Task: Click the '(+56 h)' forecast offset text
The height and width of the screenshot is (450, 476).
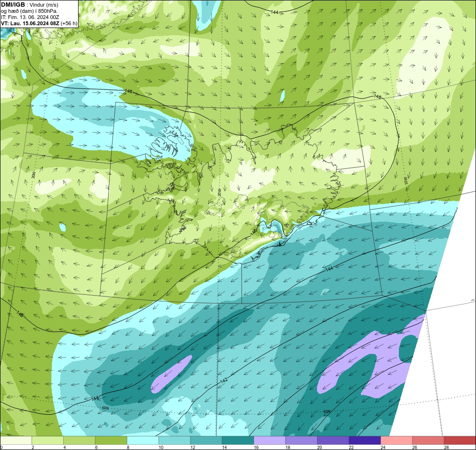Action: [69, 23]
